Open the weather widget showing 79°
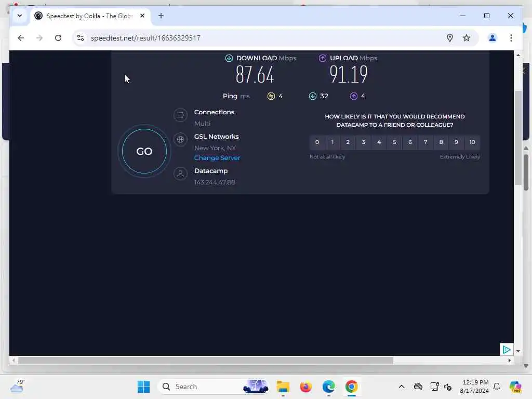Viewport: 532px width, 399px height. click(x=17, y=386)
